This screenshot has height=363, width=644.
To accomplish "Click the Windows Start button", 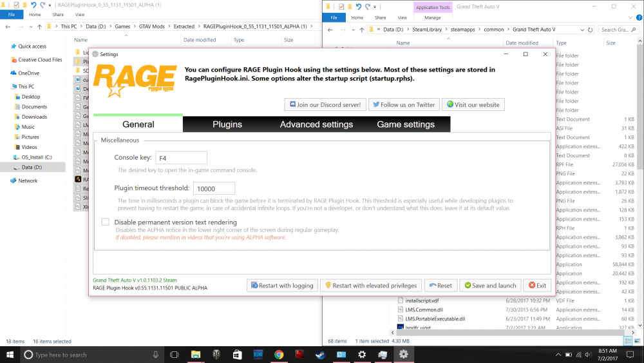I will click(x=10, y=355).
